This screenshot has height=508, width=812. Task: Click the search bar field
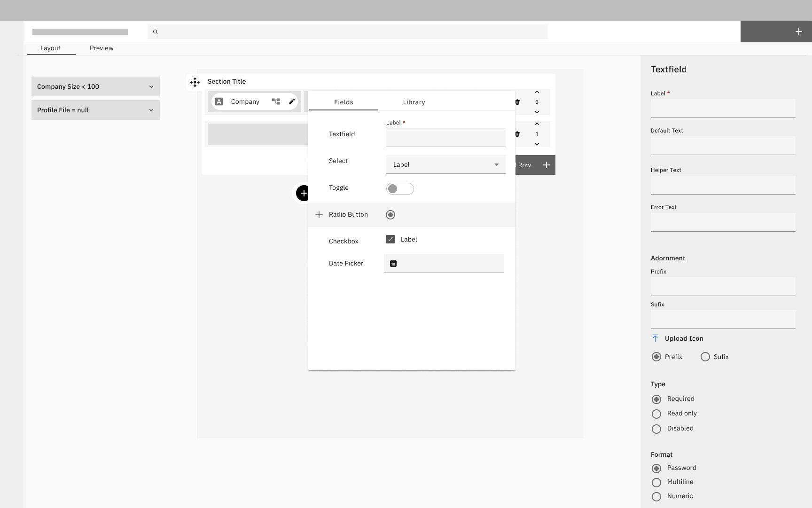tap(348, 32)
